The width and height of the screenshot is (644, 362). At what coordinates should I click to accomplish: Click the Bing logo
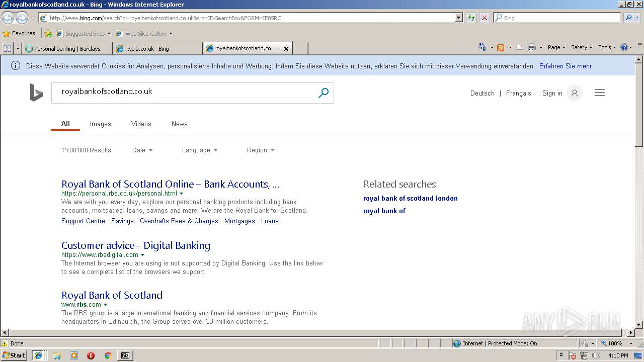pos(36,93)
